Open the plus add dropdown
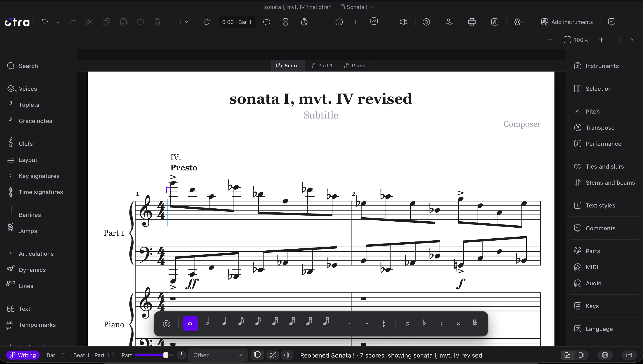This screenshot has width=643, height=364. coord(183,22)
